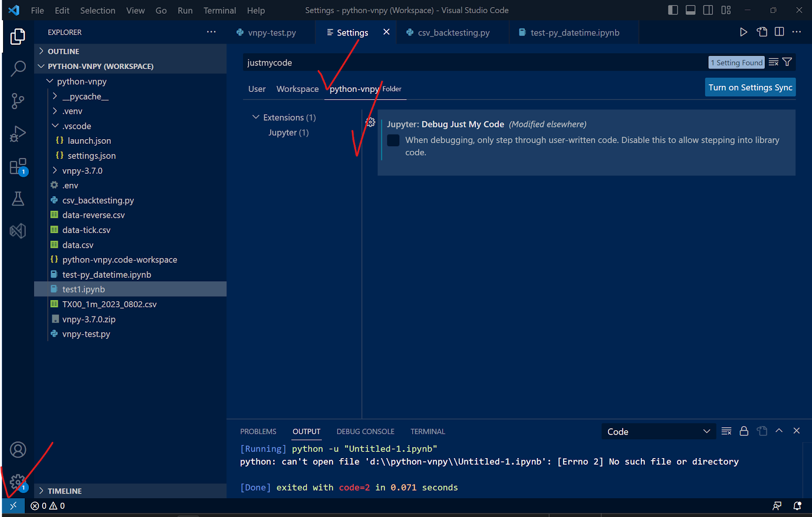Collapse Extensions (1) settings group
The width and height of the screenshot is (812, 517).
[284, 117]
